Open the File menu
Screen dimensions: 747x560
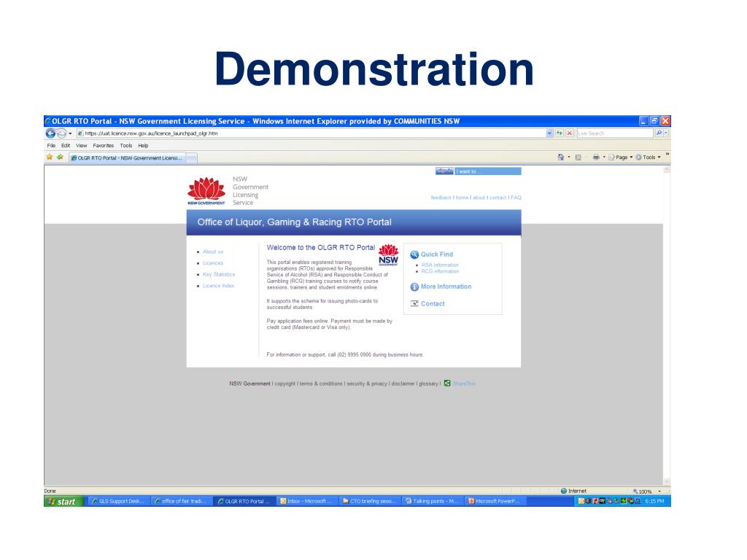[51, 146]
